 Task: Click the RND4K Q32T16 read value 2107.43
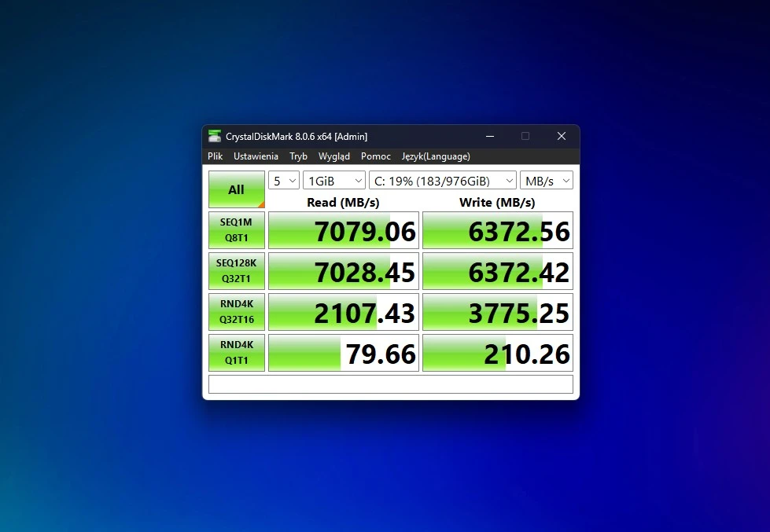(343, 312)
